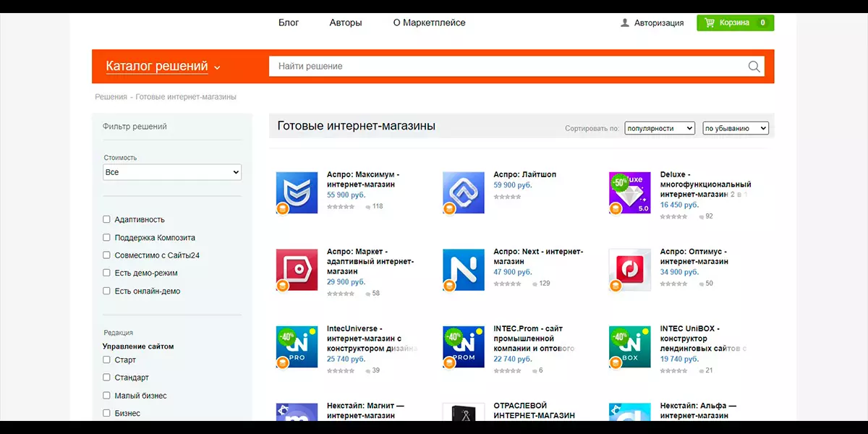Click the 25 740 руб. price
The height and width of the screenshot is (434, 868).
346,359
